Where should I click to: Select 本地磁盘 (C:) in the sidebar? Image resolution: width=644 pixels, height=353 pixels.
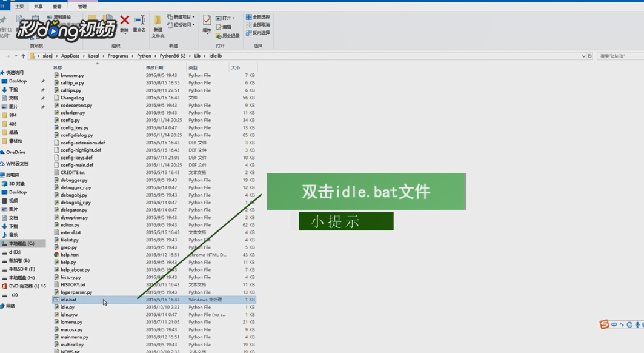[21, 243]
